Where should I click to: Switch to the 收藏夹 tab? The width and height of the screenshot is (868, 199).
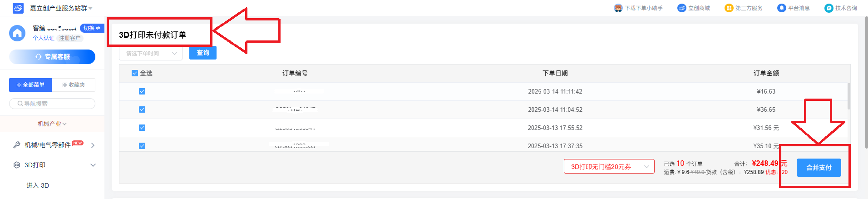pos(74,85)
